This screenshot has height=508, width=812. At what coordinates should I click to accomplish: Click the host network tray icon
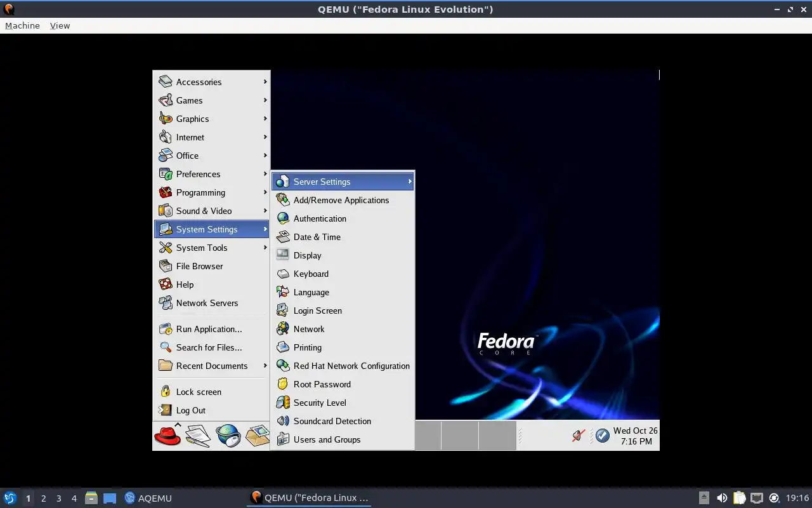[756, 498]
